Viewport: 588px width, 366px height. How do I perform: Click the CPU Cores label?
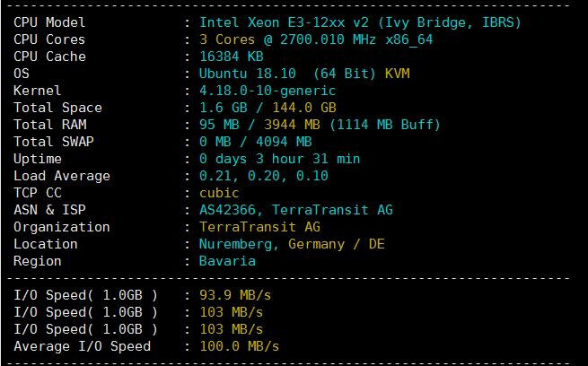pos(49,39)
